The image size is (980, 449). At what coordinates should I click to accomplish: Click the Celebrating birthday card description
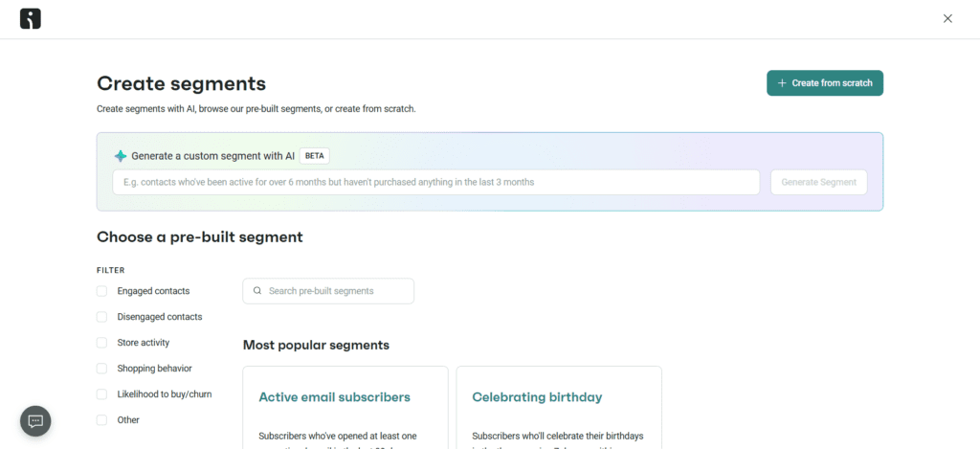coord(558,437)
